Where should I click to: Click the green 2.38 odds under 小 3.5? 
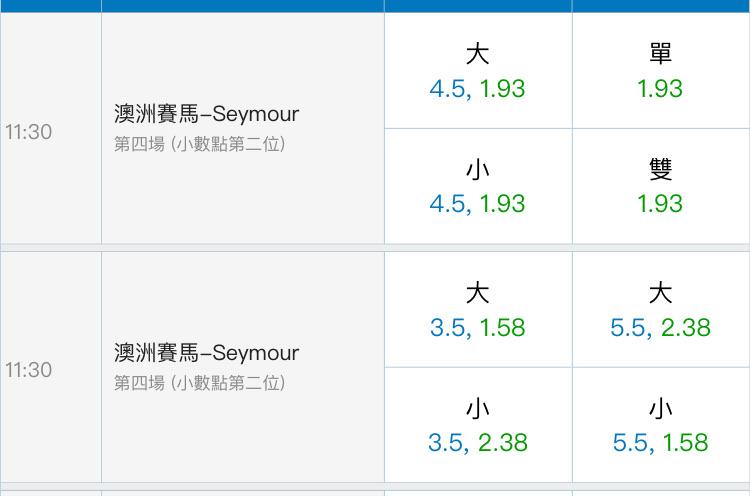pos(503,442)
